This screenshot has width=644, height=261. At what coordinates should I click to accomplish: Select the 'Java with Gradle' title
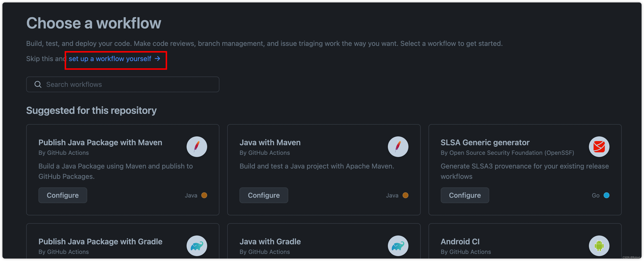tap(270, 241)
